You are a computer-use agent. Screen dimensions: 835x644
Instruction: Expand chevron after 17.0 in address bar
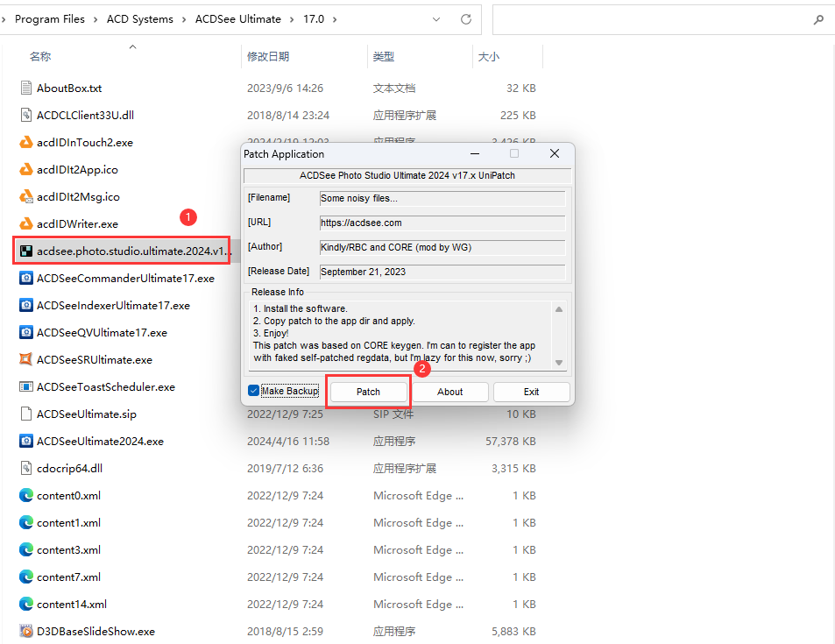335,19
